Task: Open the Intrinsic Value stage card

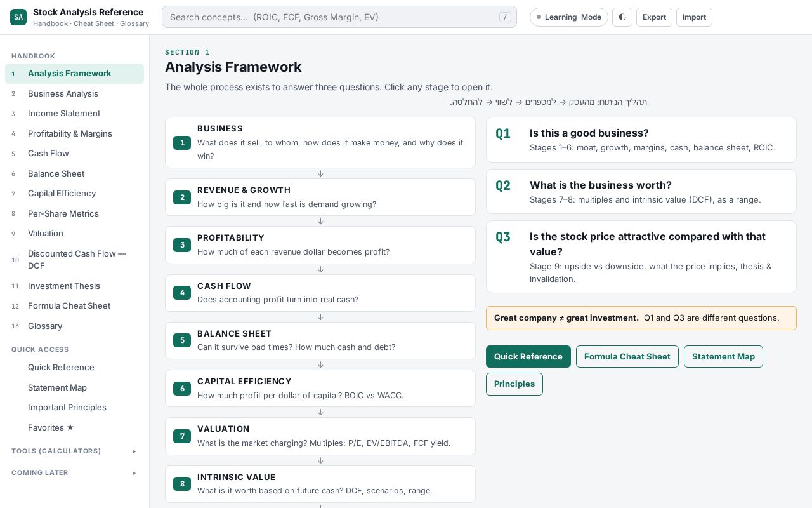Action: [x=320, y=484]
